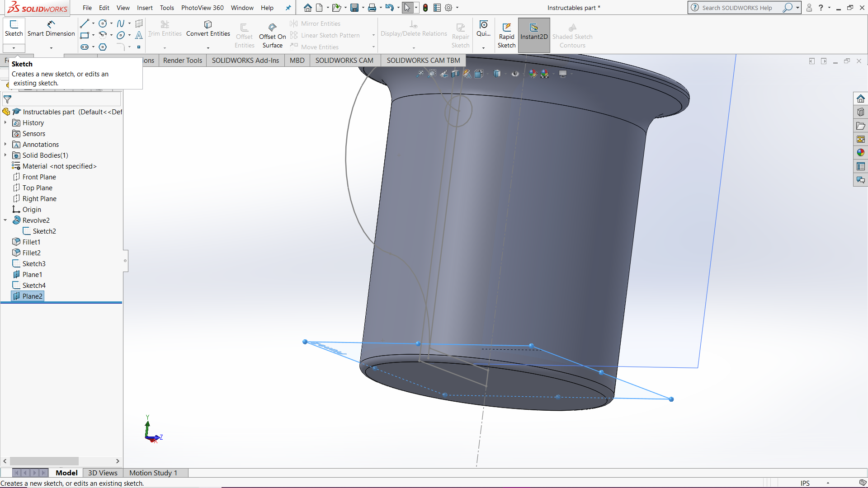Activate the Line sketch tool

click(85, 23)
